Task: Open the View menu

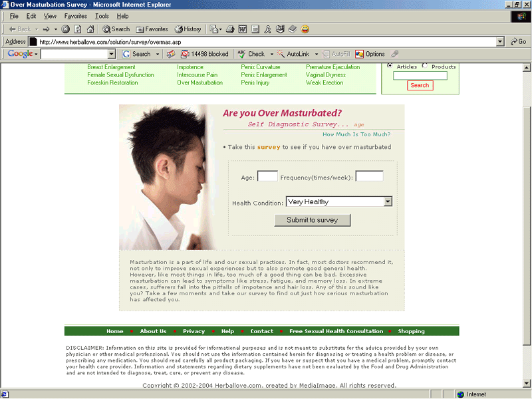Action: tap(50, 16)
